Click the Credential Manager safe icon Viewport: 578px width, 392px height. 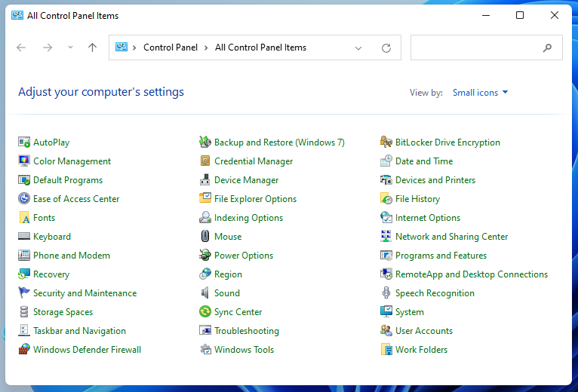205,161
